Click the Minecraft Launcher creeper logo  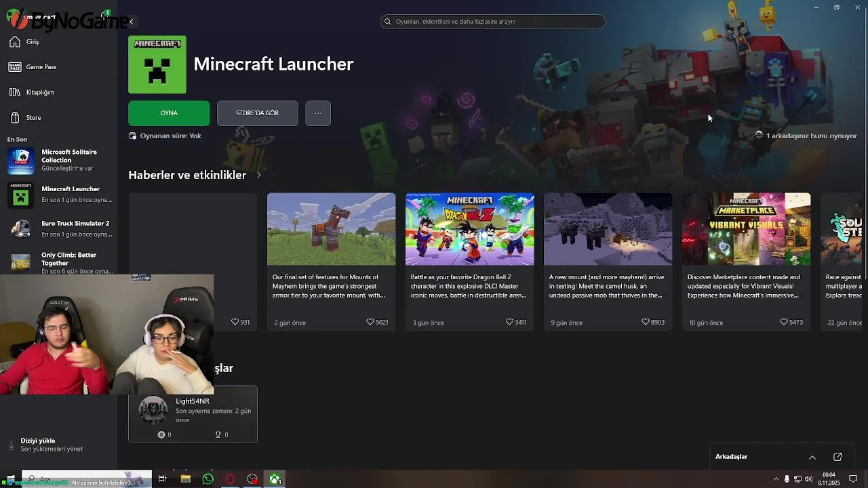click(x=157, y=64)
